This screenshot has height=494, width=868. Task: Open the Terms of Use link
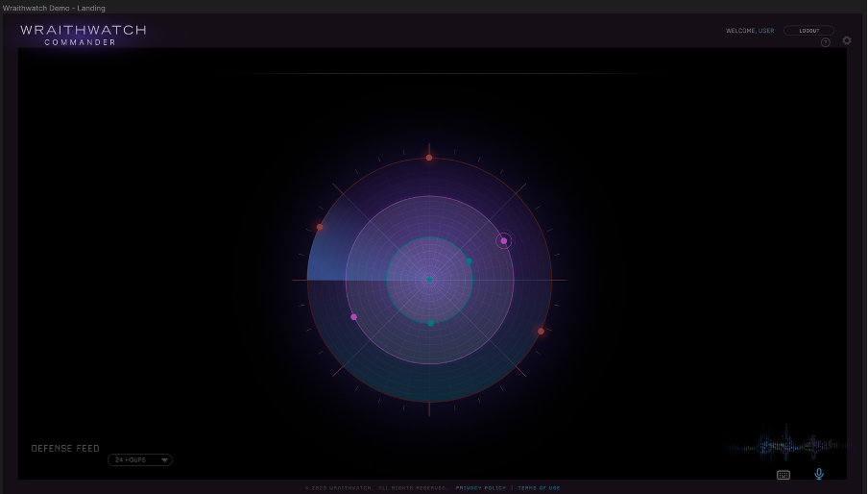[x=539, y=488]
